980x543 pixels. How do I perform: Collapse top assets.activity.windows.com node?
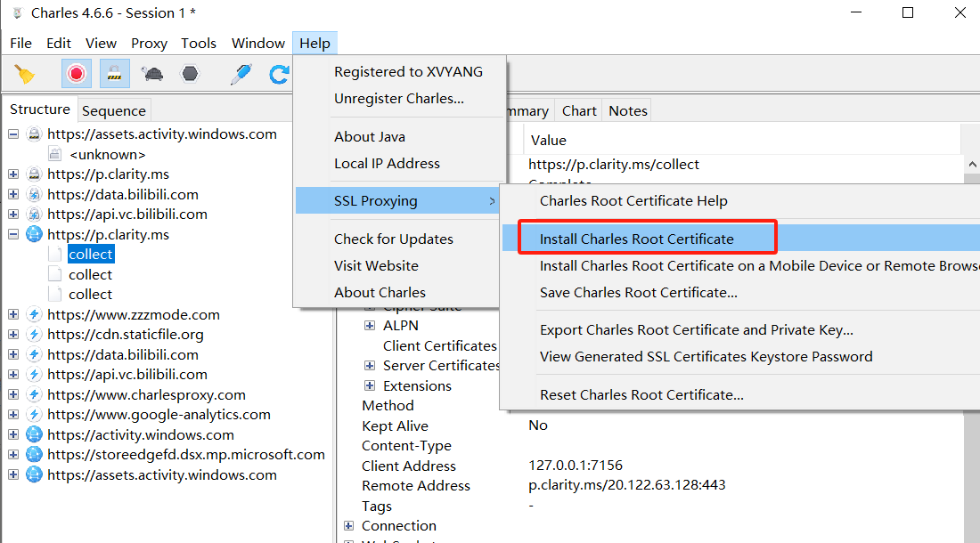point(13,134)
